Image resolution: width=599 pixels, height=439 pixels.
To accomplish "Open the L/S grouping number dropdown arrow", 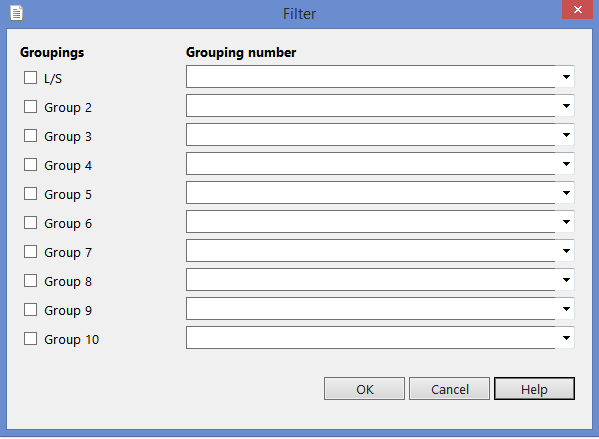I will (x=566, y=77).
